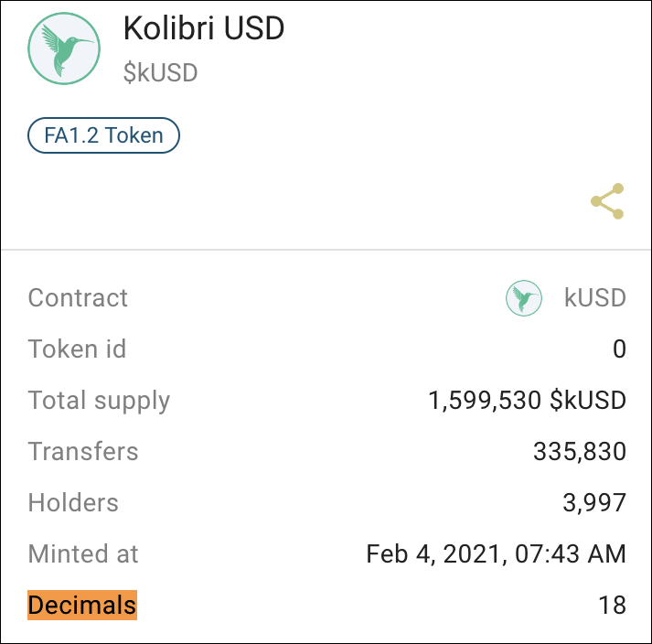The width and height of the screenshot is (652, 644).
Task: Click the share icon
Action: pyautogui.click(x=607, y=201)
